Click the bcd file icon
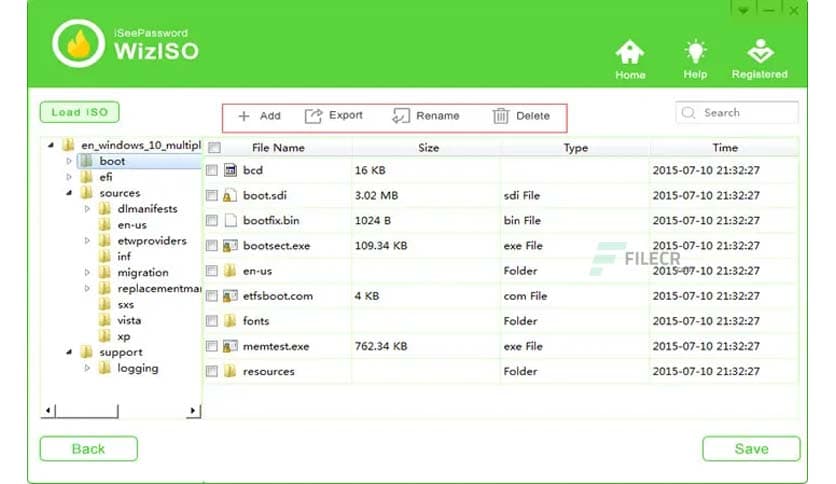Screen dimensions: 836x484 pos(230,170)
